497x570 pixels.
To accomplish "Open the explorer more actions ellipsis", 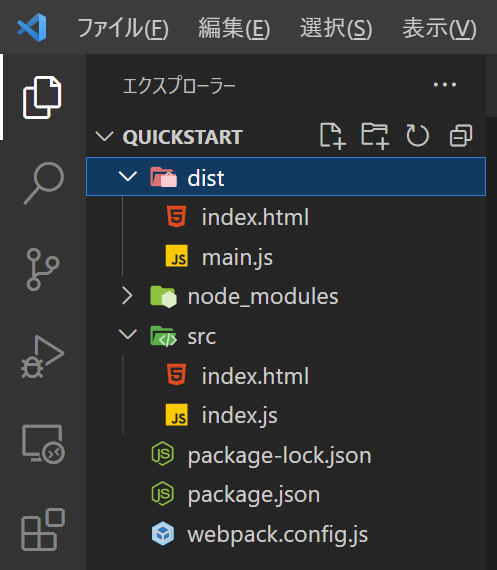I will [x=445, y=85].
